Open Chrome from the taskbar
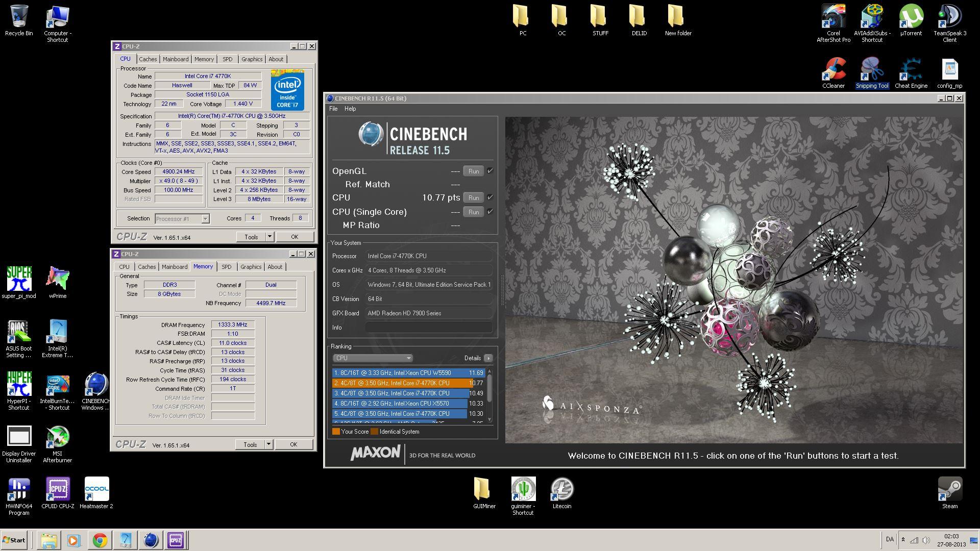 100,540
